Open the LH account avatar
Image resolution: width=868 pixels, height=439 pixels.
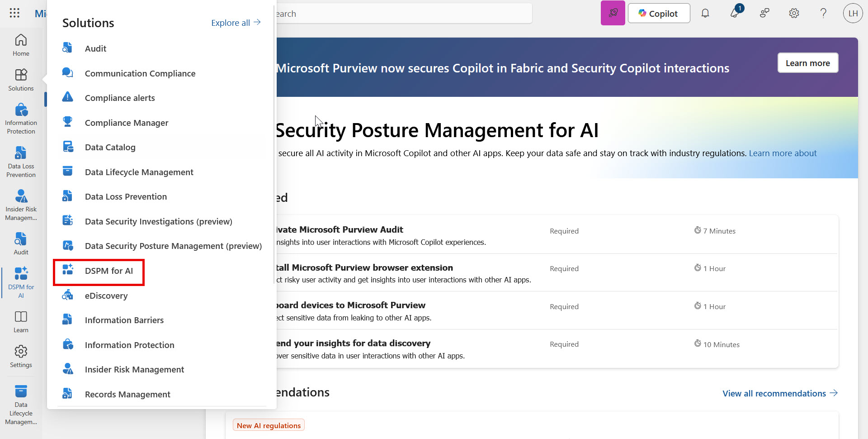[853, 13]
